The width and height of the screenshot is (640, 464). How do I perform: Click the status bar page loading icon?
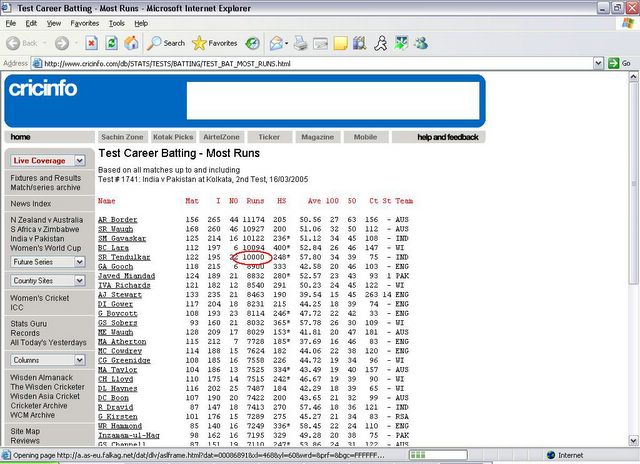coord(6,455)
